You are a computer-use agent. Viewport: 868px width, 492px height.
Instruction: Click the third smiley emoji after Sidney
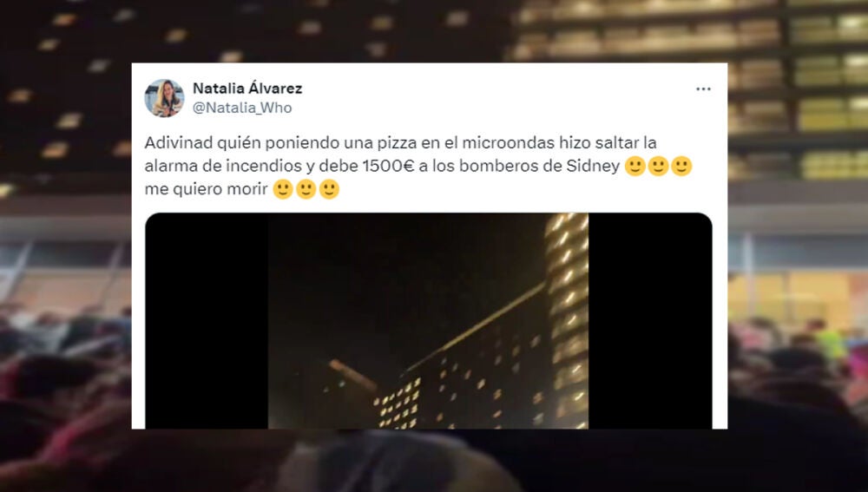pos(681,166)
